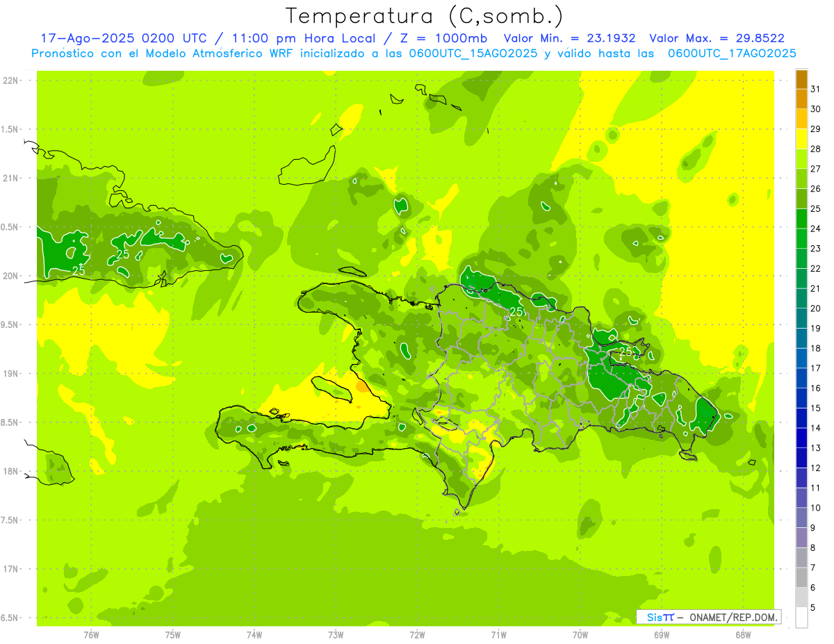Image resolution: width=834 pixels, height=644 pixels.
Task: Click the "0600UTC_17AGO2025" valid-until time text
Action: pos(732,53)
